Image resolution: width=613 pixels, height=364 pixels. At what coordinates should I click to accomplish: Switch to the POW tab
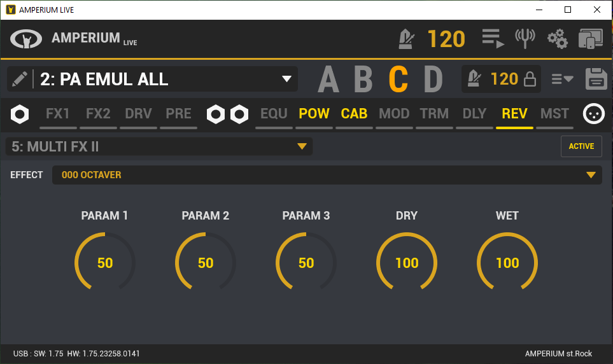click(314, 114)
